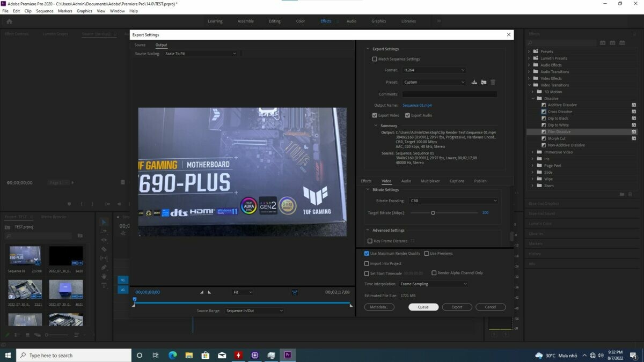The width and height of the screenshot is (644, 362).
Task: Enable the Set Start Timecode checkbox
Action: (x=367, y=274)
